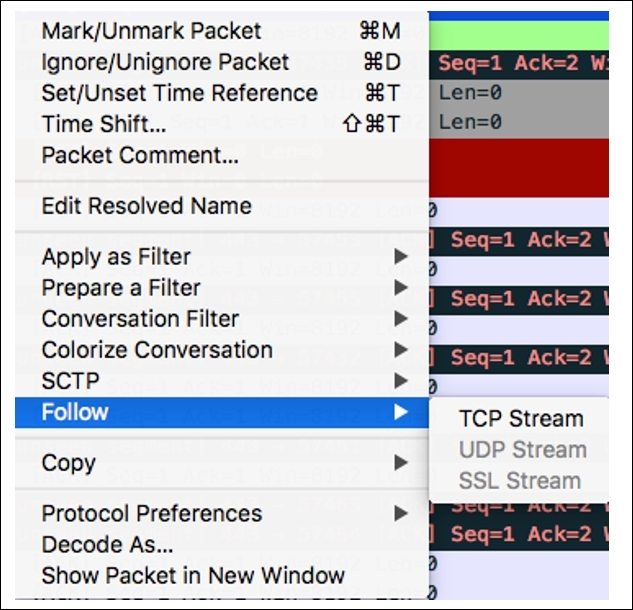The image size is (633, 610).
Task: Click the highlighted Follow menu item
Action: [x=75, y=412]
